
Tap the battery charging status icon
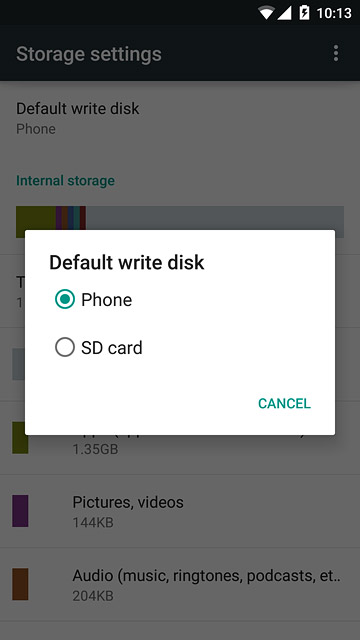[304, 13]
